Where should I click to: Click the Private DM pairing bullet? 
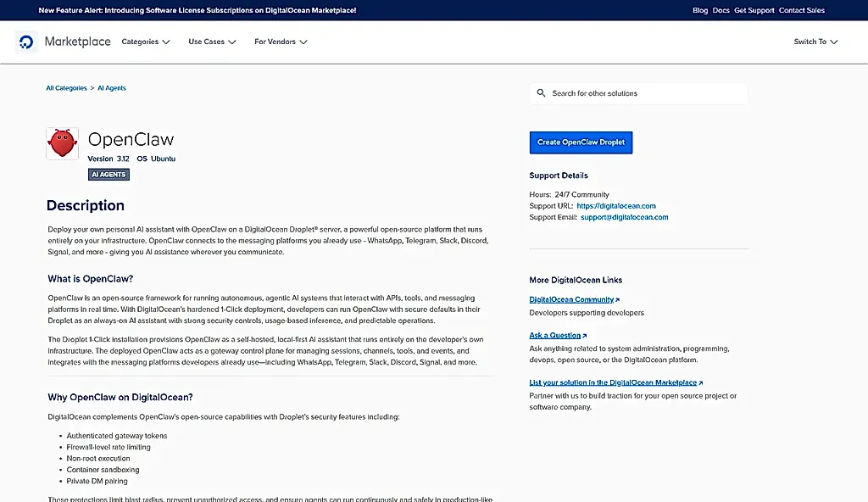tap(97, 482)
